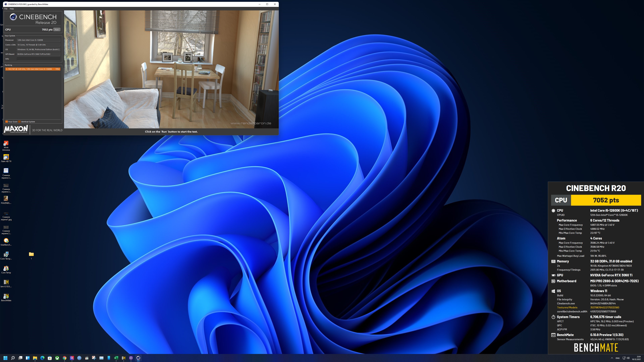Click the MSI PRO Z690-A motherboard value
Screen dimensions: 644x362
[614, 281]
